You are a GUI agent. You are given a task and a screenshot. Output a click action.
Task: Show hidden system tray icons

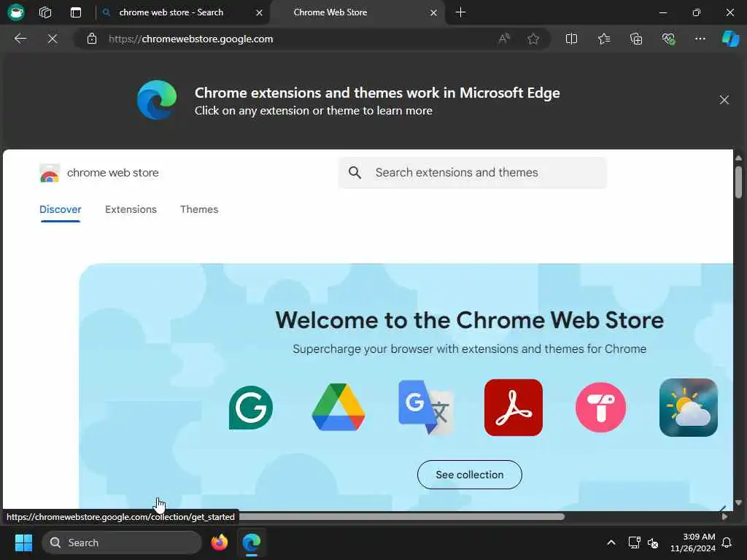(611, 542)
